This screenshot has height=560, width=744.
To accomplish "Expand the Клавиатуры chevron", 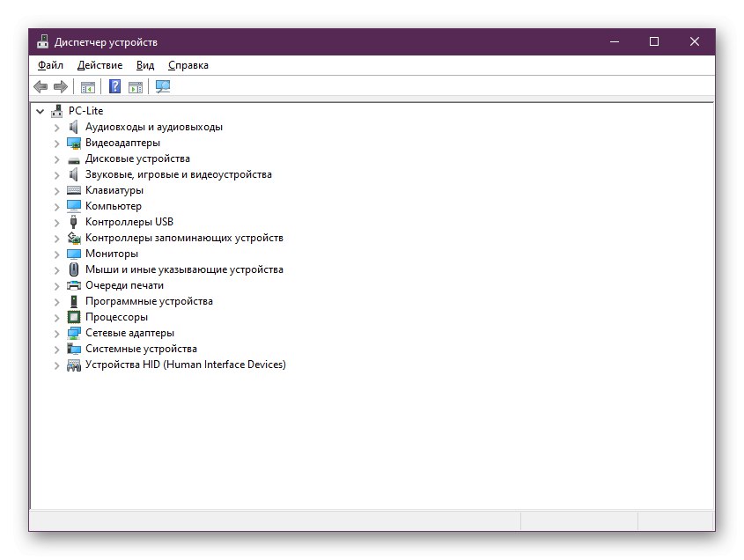I will 57,191.
